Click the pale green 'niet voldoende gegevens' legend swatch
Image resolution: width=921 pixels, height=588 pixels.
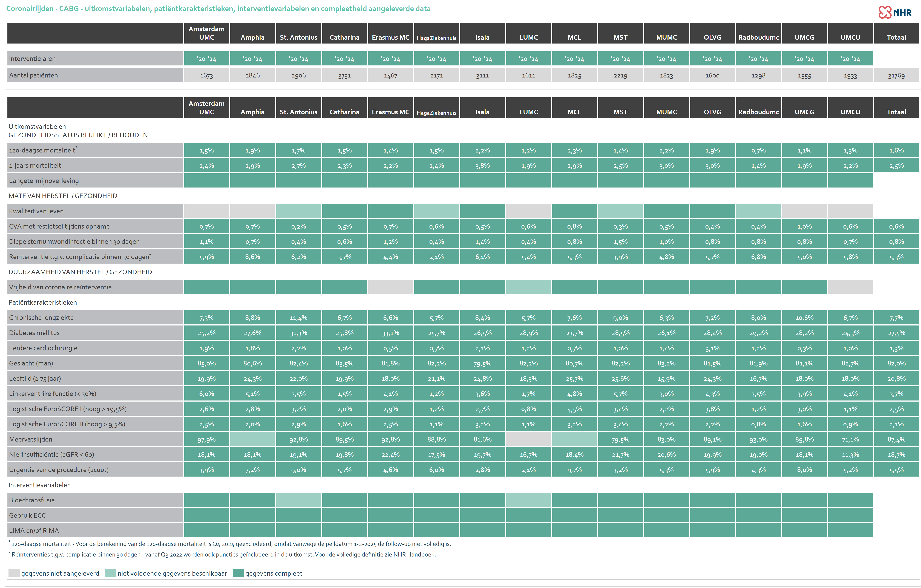110,573
